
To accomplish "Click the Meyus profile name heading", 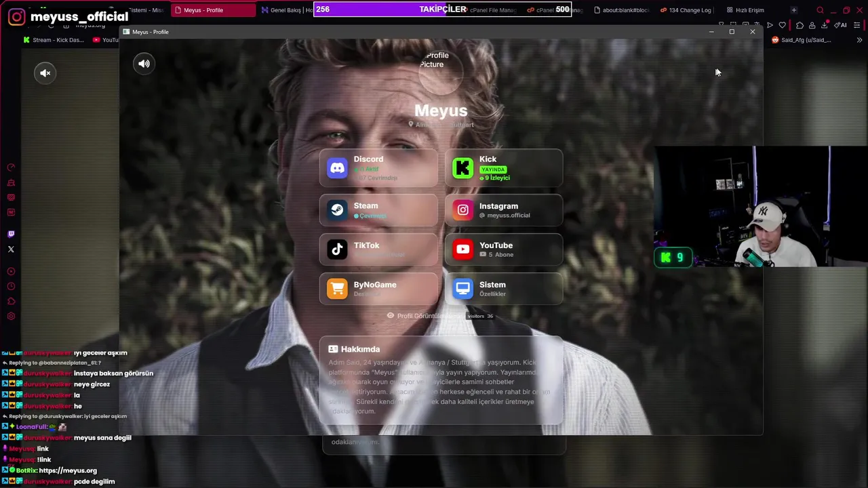I will (x=441, y=110).
